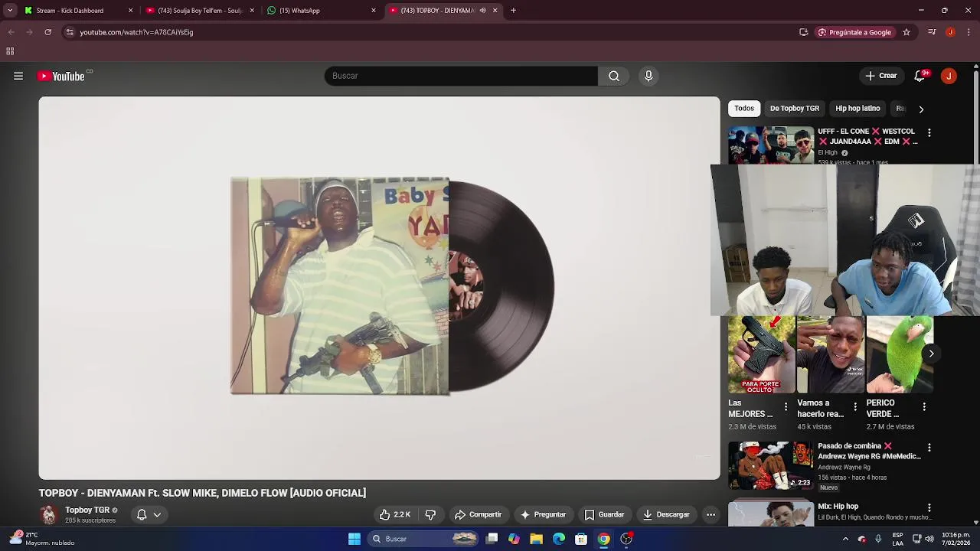This screenshot has height=551, width=980.
Task: Select the Todos filter chip
Action: [x=744, y=109]
